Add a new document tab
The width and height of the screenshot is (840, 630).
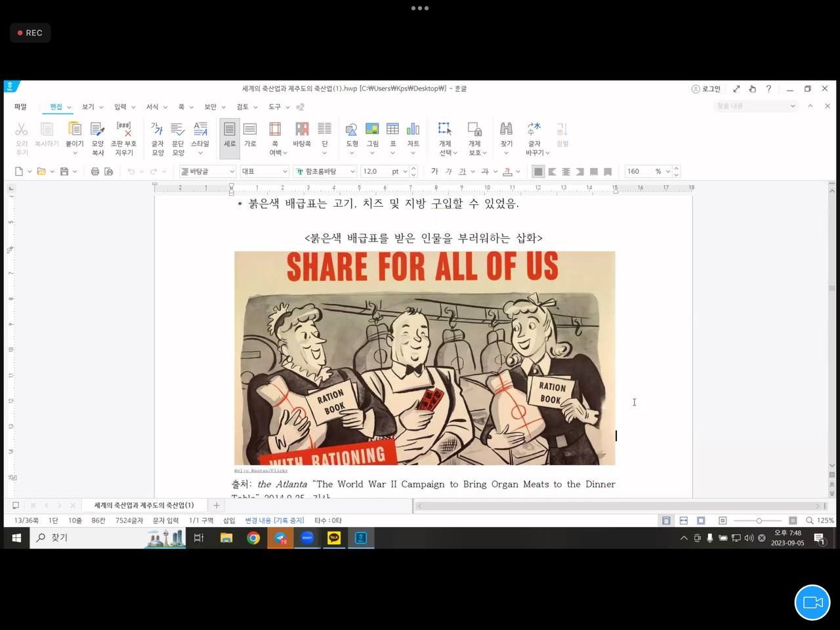(x=217, y=505)
